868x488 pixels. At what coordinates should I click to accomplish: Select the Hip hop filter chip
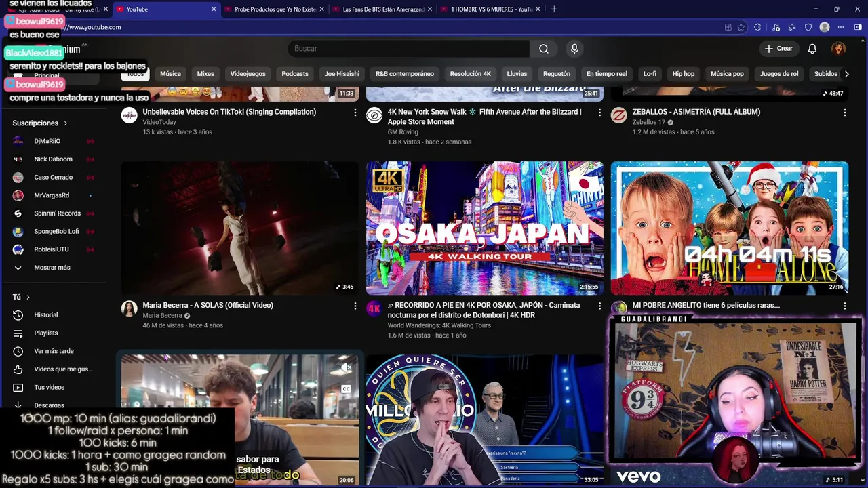684,74
